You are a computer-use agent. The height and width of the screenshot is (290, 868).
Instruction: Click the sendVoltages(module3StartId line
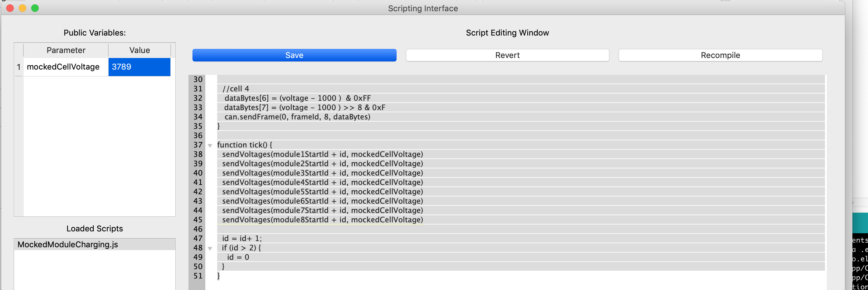click(323, 173)
